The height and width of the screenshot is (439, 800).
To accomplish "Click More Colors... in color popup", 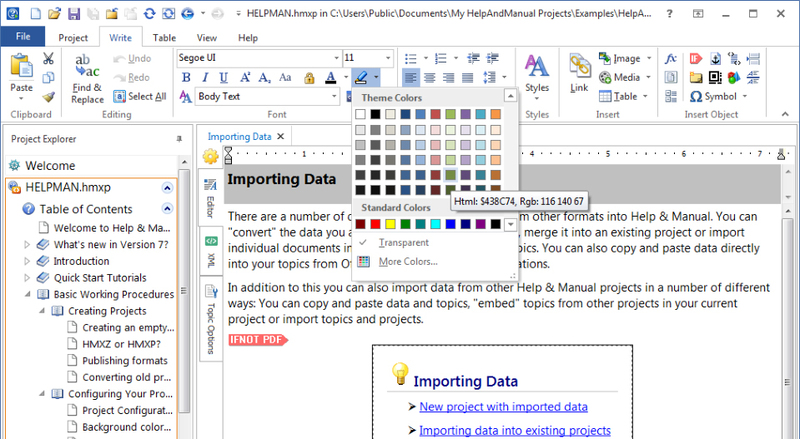I will pyautogui.click(x=408, y=262).
